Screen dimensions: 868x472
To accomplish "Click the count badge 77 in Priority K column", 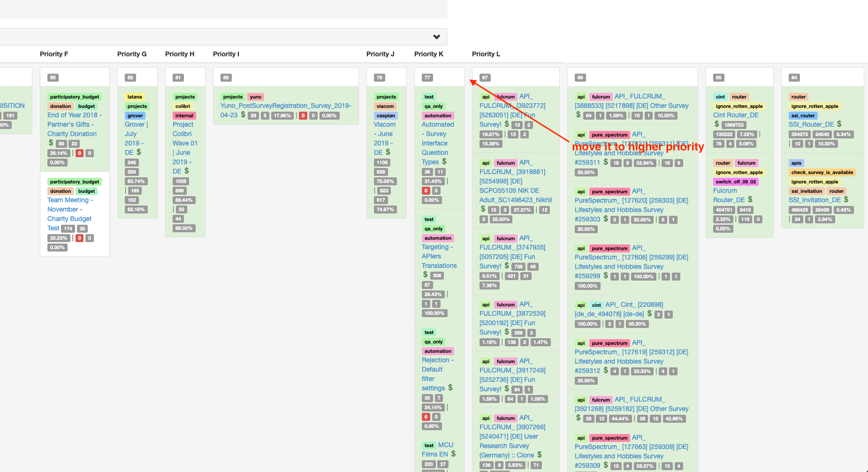I will point(427,77).
